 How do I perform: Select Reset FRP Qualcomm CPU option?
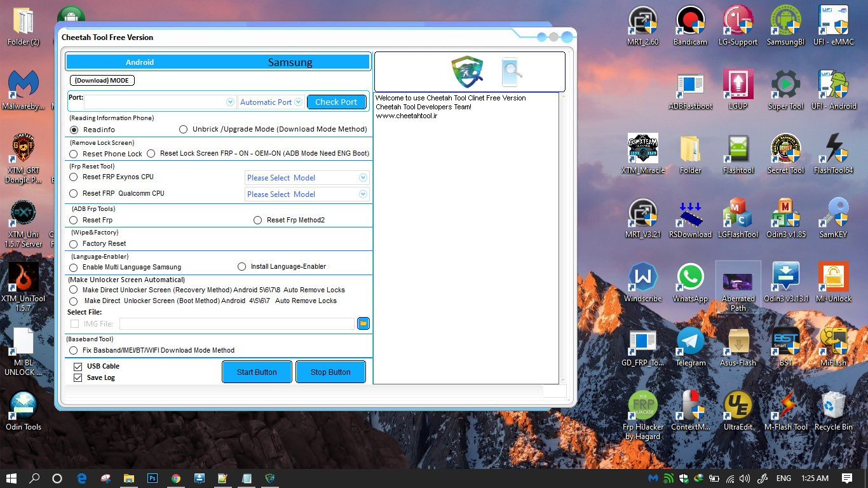point(74,194)
